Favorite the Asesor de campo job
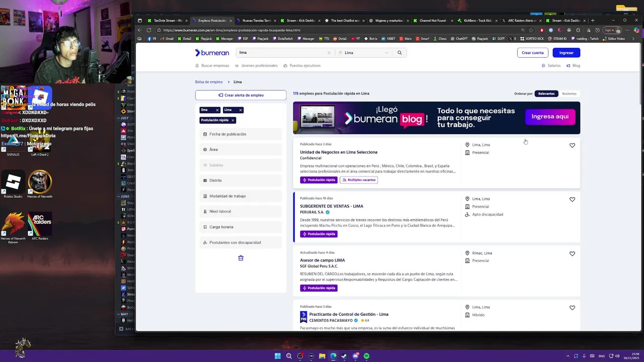Screen dimensions: 644x362 [572, 254]
